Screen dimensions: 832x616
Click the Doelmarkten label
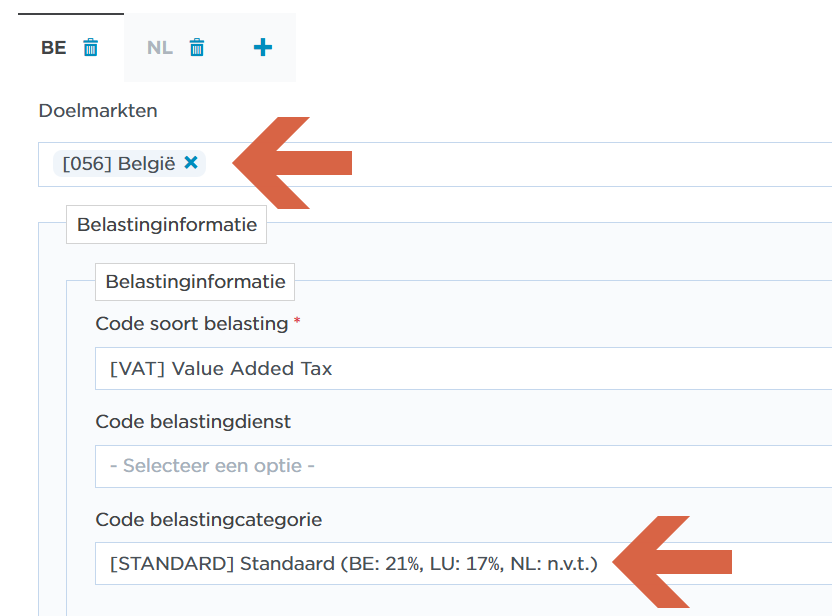[98, 111]
